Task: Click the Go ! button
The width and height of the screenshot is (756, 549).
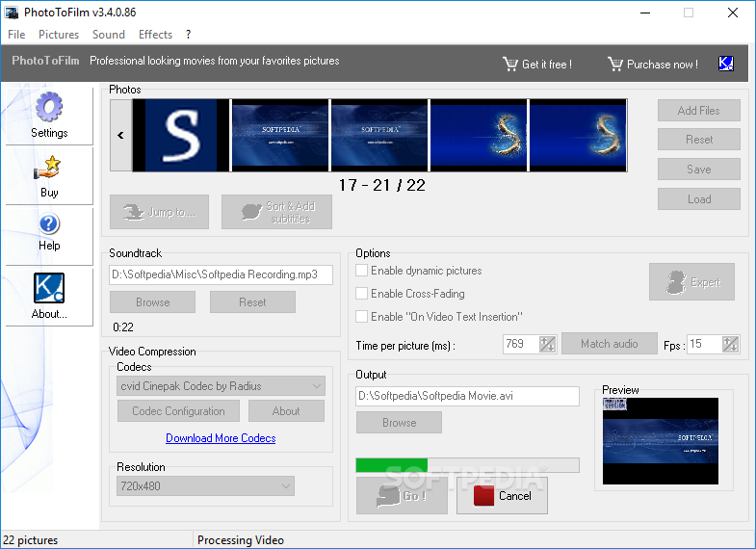Action: pyautogui.click(x=402, y=495)
